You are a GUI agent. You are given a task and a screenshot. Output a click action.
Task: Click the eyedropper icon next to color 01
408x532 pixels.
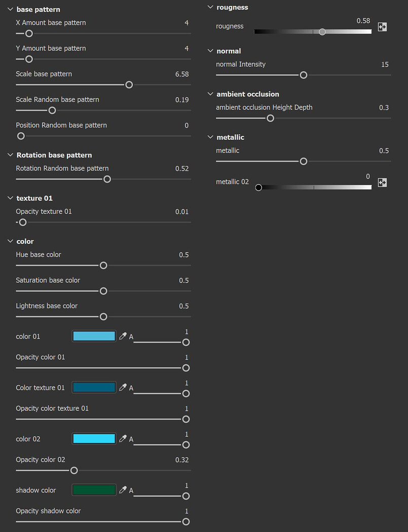122,336
